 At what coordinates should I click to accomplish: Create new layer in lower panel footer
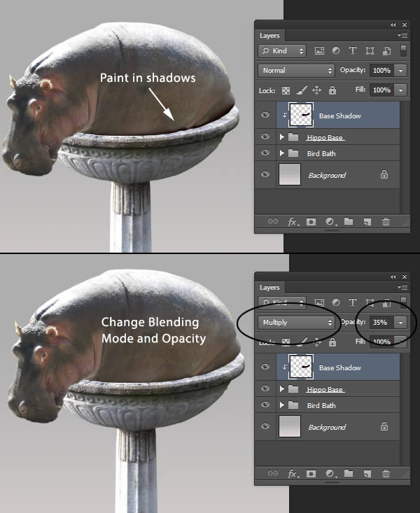click(x=367, y=474)
